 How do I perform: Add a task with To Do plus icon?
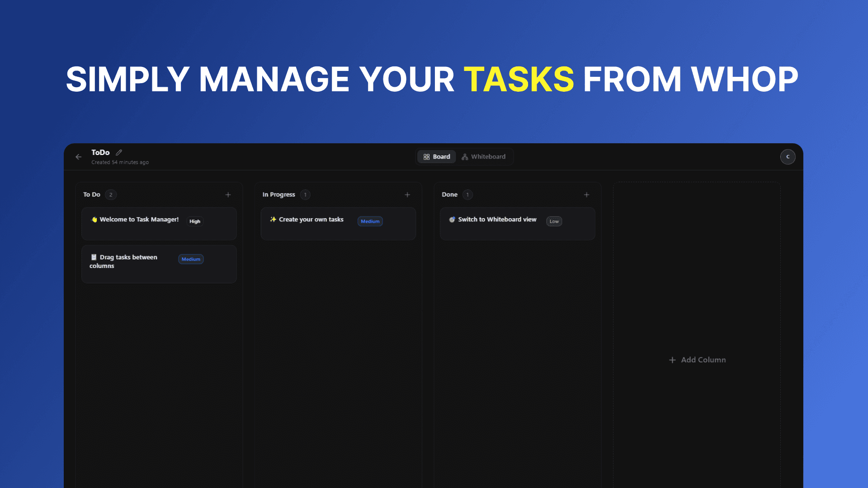tap(228, 195)
